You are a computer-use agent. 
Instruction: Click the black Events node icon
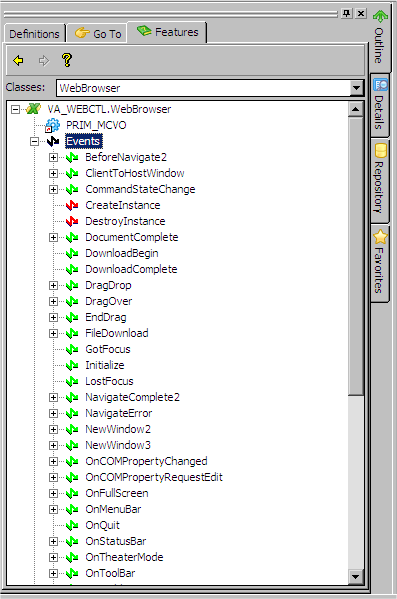click(x=53, y=141)
